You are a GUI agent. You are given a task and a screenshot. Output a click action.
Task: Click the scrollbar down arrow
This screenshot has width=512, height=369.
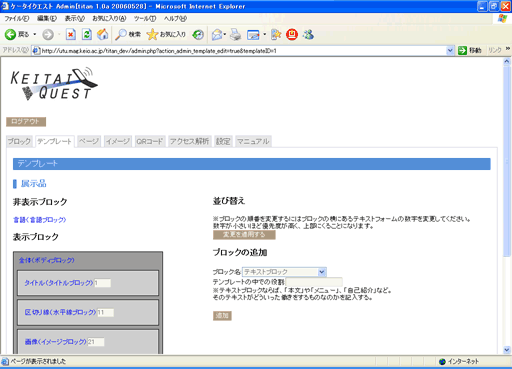(507, 350)
